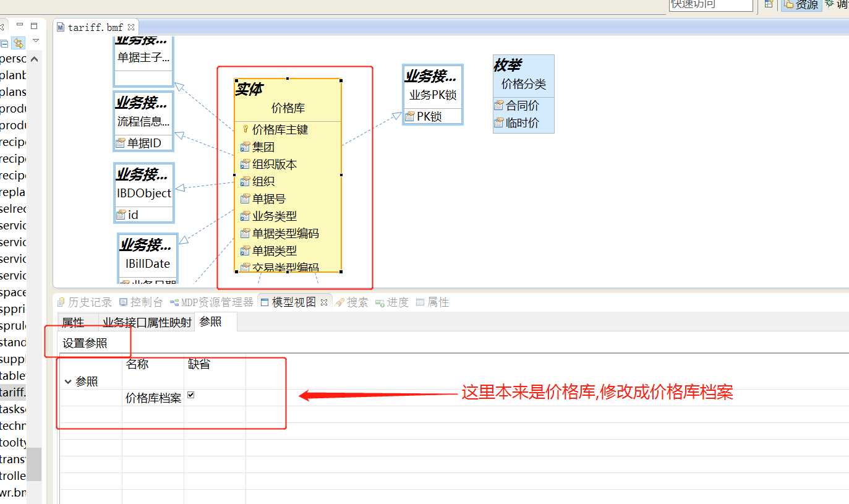849x504 pixels.
Task: Click the Open Perspective icon
Action: coord(769,4)
